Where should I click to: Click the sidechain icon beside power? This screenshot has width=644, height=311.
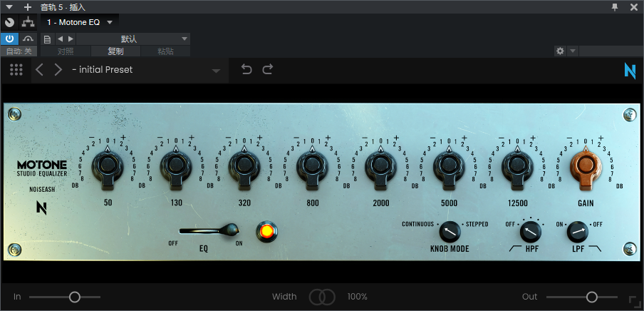[x=28, y=39]
